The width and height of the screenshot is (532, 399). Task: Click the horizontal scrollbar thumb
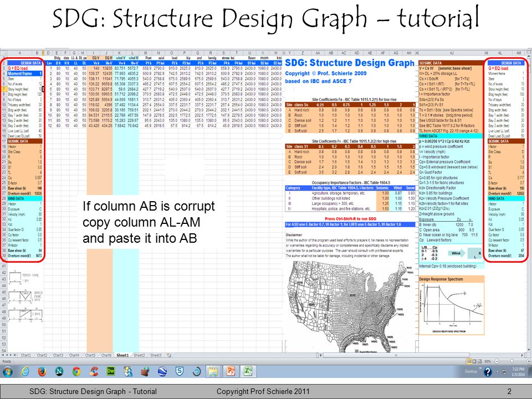(395, 355)
